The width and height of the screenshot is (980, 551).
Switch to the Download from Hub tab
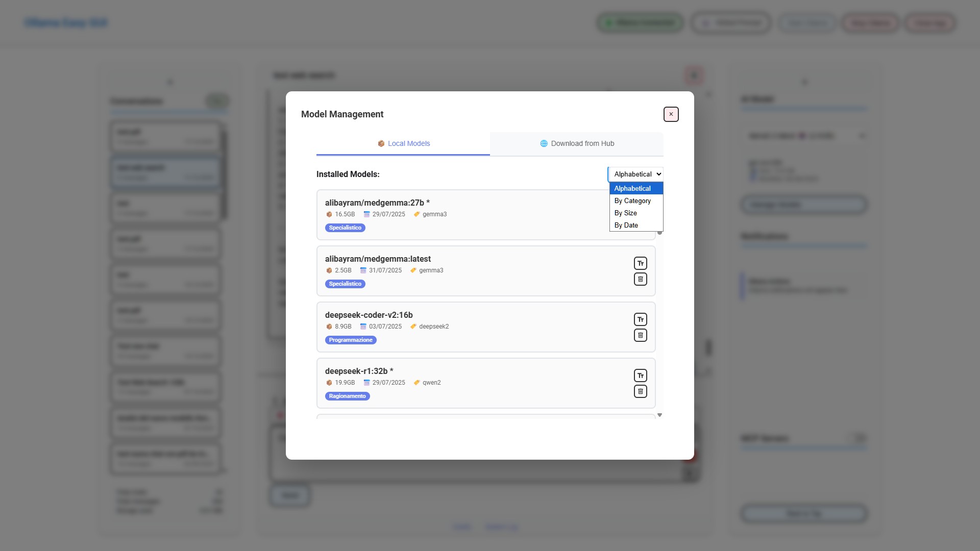coord(582,143)
